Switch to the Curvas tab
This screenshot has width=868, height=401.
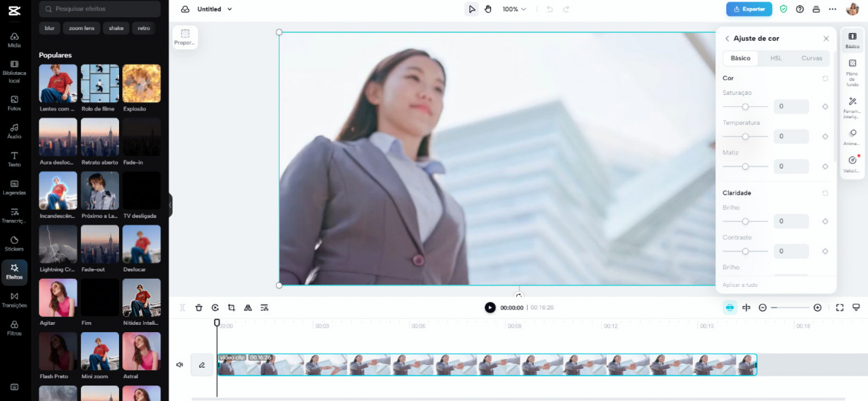pos(811,58)
